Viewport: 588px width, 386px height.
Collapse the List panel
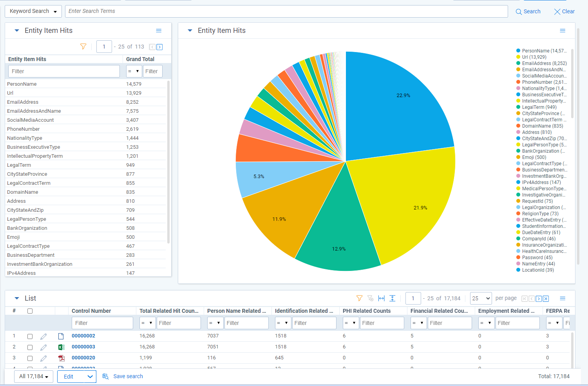[17, 298]
